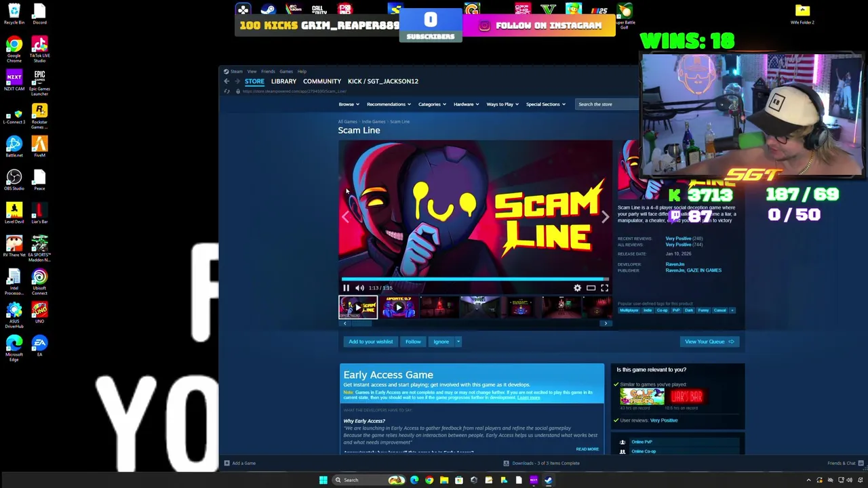Click the Search the store field
Screen dimensions: 868x488
point(607,104)
